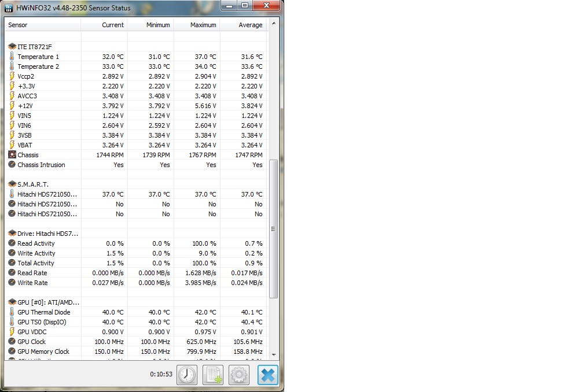This screenshot has width=584, height=392.
Task: Click icon beside Read Activity
Action: pyautogui.click(x=12, y=243)
